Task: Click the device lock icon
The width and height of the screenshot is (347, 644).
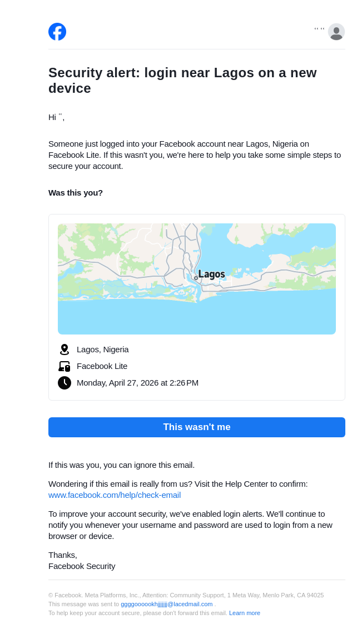Action: click(65, 366)
